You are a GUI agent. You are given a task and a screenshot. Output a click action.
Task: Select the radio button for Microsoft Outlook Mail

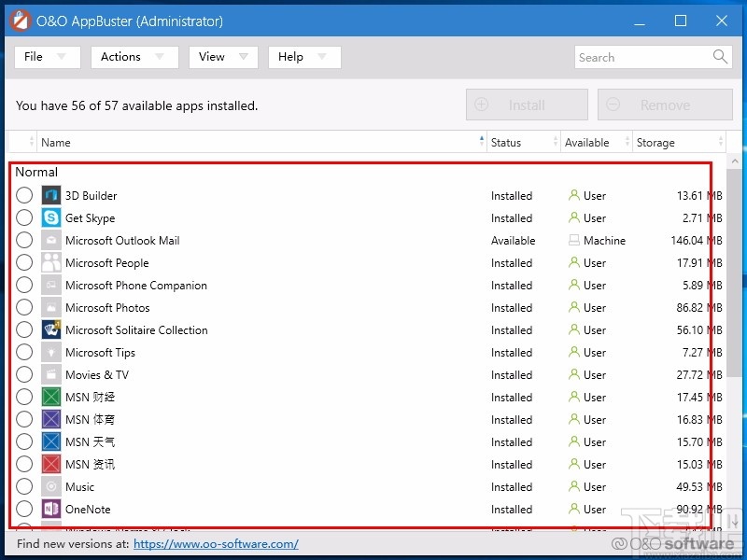[x=24, y=240]
